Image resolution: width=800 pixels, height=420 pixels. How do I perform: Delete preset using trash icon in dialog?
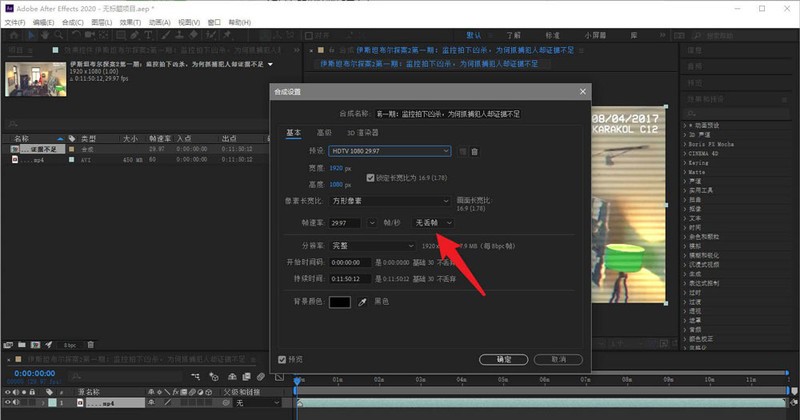pos(475,151)
